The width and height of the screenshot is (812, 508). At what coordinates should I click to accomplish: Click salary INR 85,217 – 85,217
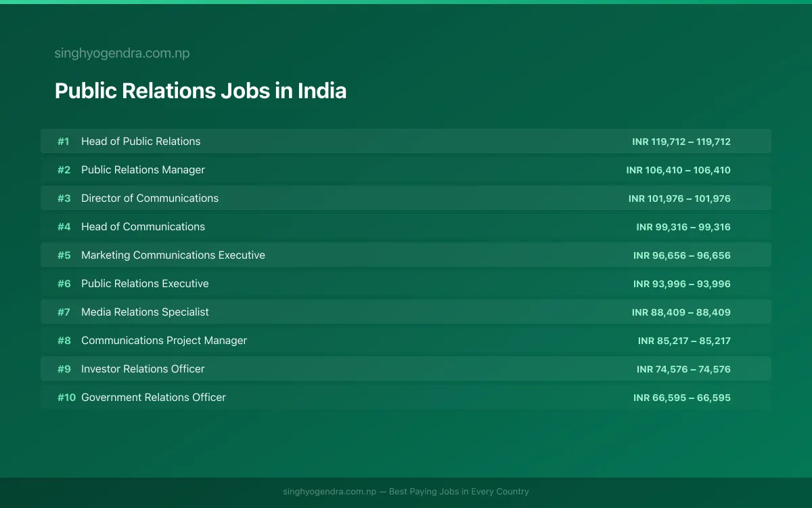[x=684, y=341]
